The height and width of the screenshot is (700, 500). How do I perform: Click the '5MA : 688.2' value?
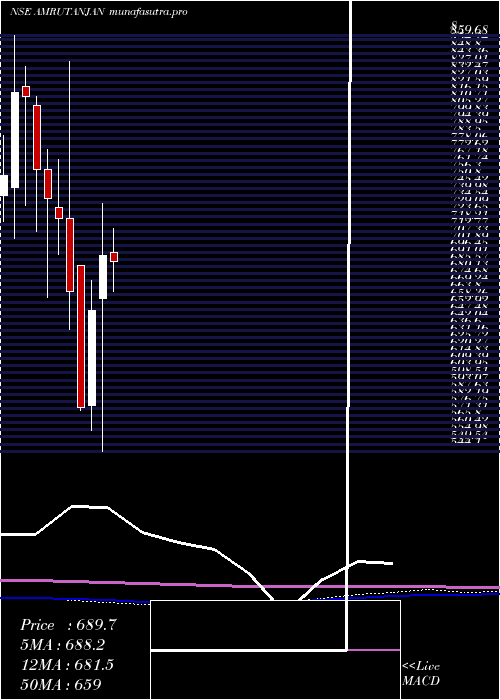coord(65,645)
